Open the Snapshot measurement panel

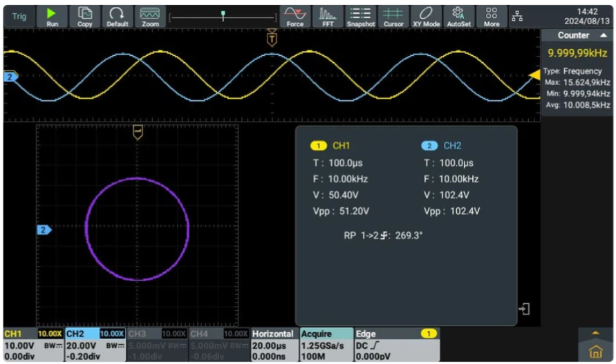pyautogui.click(x=360, y=17)
